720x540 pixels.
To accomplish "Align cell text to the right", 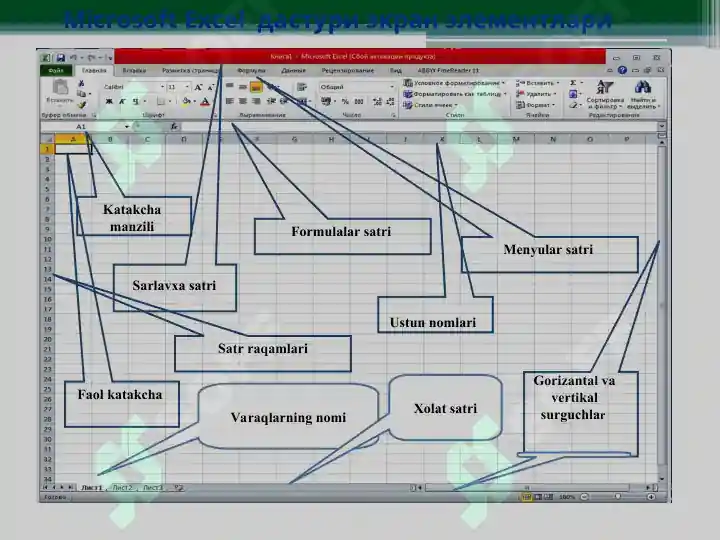I will 256,101.
